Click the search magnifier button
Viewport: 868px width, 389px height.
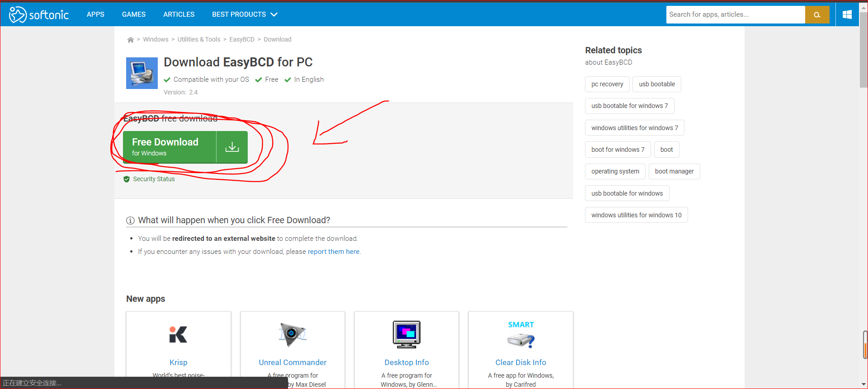click(x=817, y=14)
